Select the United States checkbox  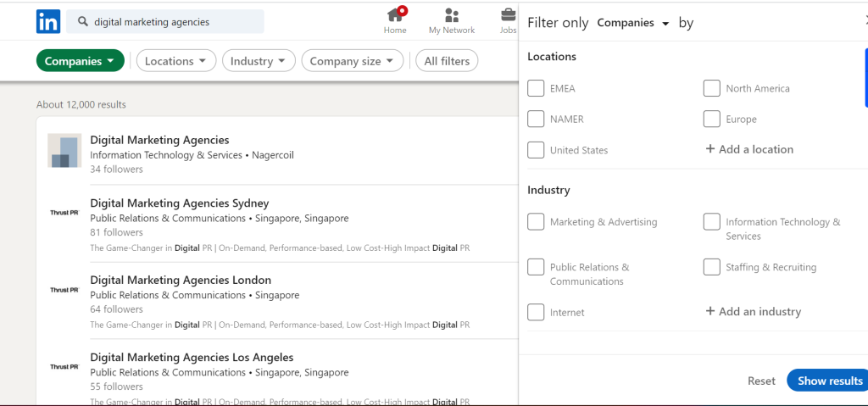(x=536, y=149)
